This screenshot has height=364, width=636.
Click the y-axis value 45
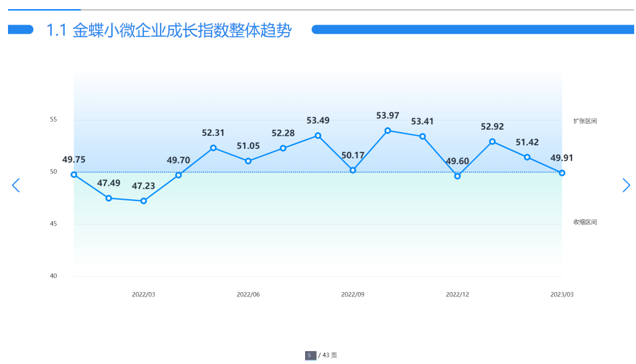54,224
